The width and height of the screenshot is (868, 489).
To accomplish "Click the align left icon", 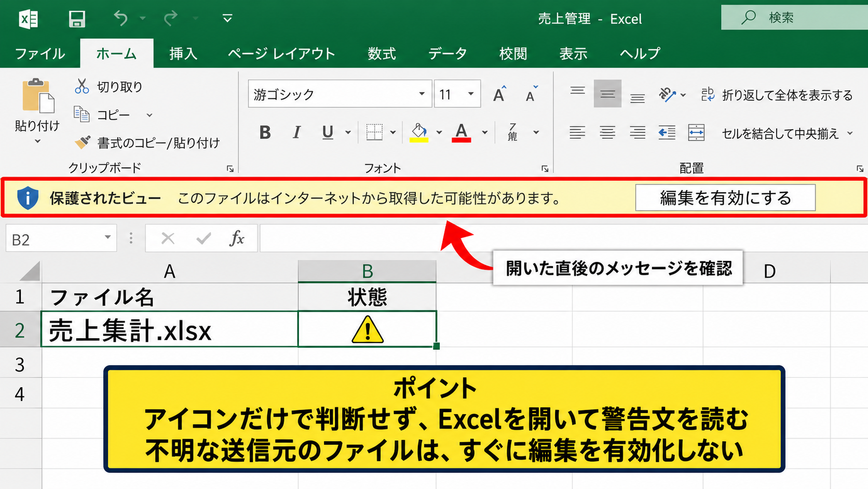I will 577,133.
